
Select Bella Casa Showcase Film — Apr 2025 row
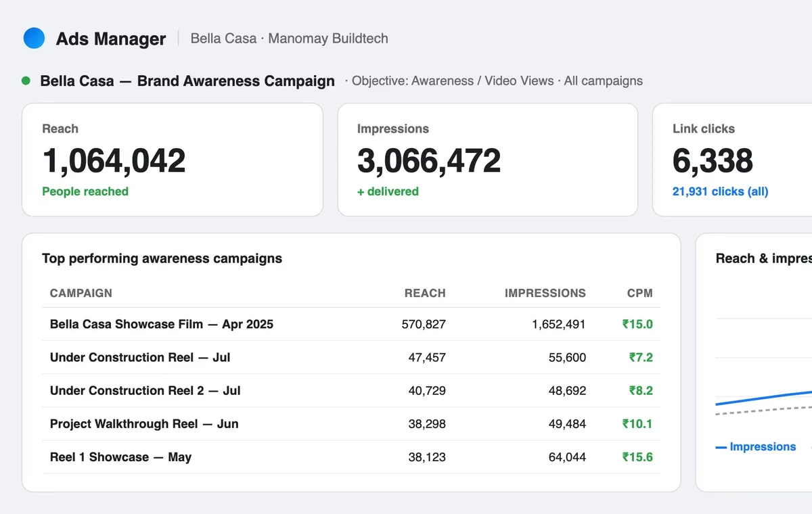click(351, 324)
